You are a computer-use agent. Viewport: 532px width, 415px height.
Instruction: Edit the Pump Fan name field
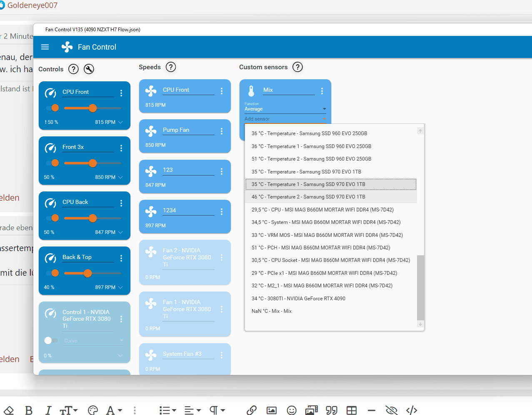pos(188,130)
